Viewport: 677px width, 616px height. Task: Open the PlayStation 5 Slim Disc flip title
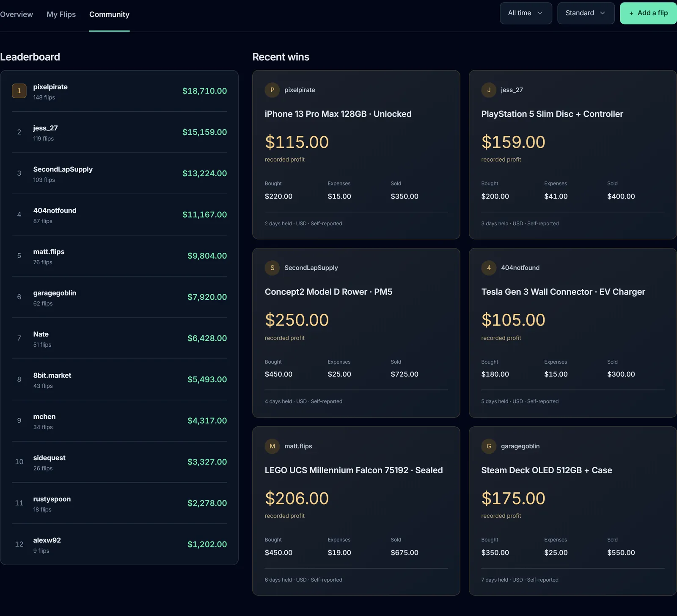click(x=552, y=114)
